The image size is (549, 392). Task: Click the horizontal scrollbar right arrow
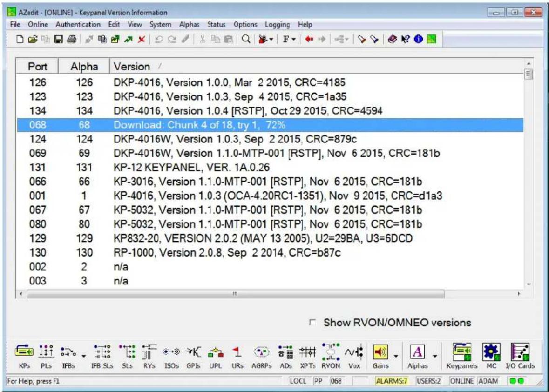(519, 294)
